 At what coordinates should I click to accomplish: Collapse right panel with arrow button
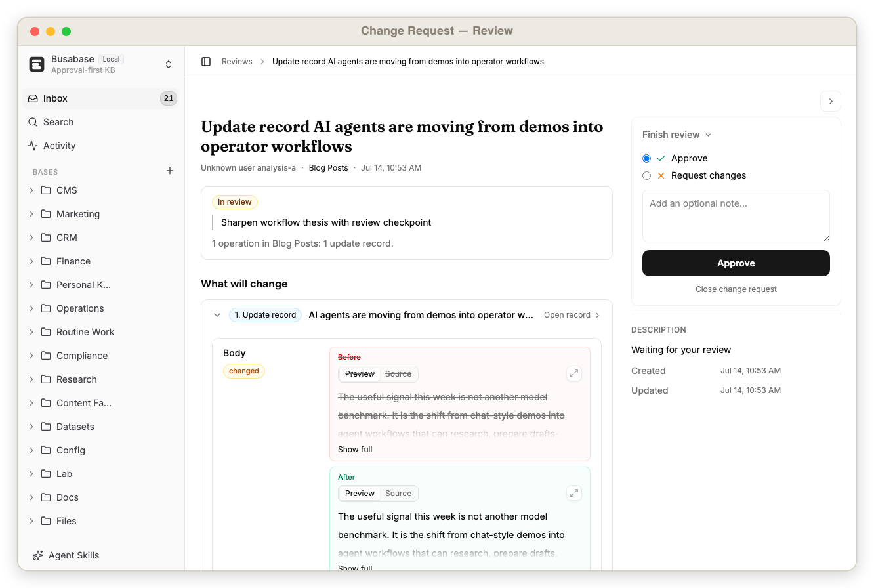tap(831, 101)
